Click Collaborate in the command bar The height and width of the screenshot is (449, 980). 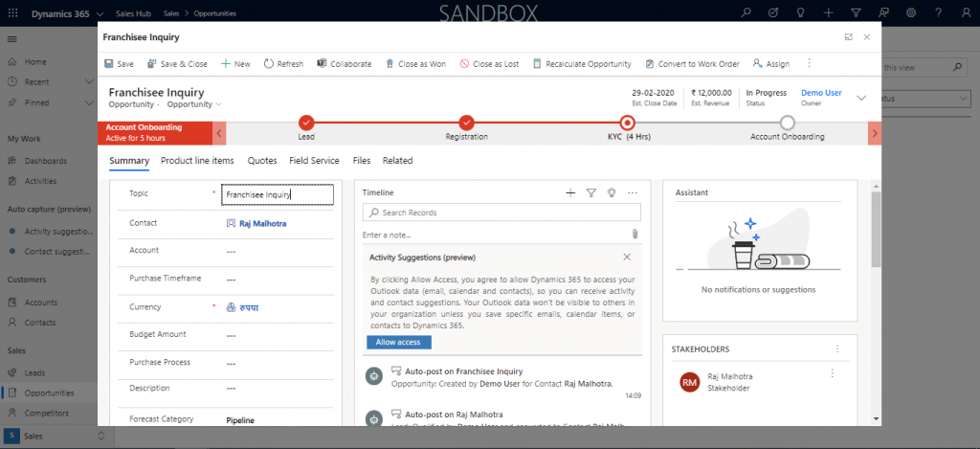click(x=345, y=64)
